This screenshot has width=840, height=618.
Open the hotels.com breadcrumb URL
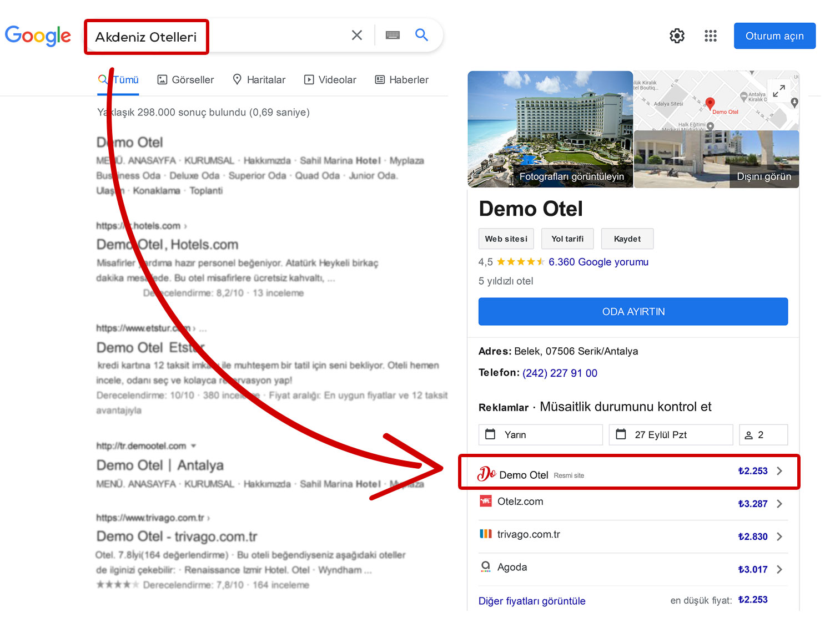click(x=142, y=226)
